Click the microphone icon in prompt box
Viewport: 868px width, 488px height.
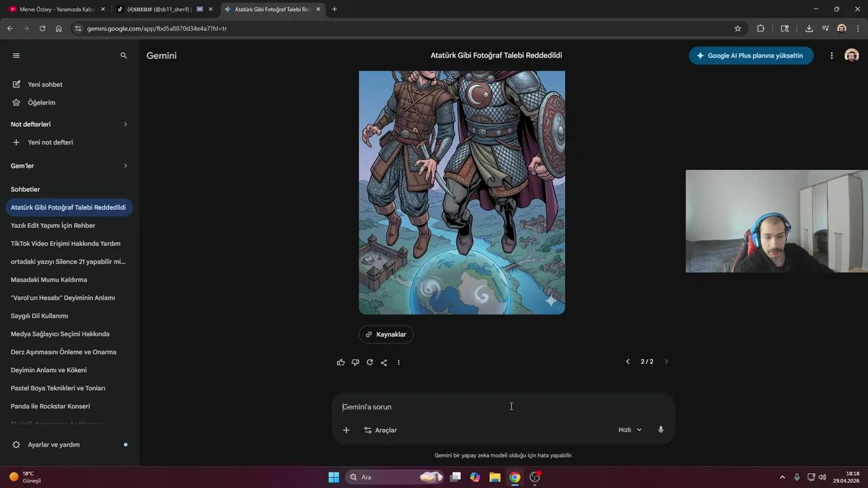pos(661,430)
